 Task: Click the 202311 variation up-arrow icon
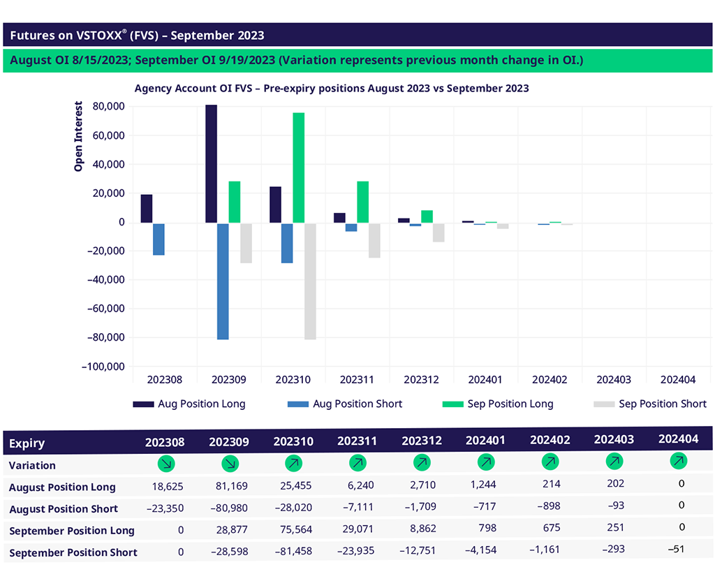pos(357,463)
